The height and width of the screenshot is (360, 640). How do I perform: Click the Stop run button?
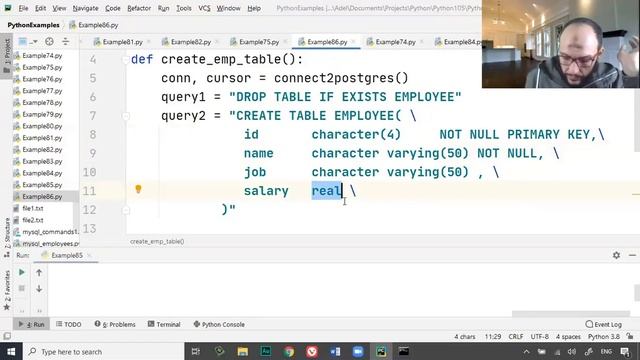point(22,289)
